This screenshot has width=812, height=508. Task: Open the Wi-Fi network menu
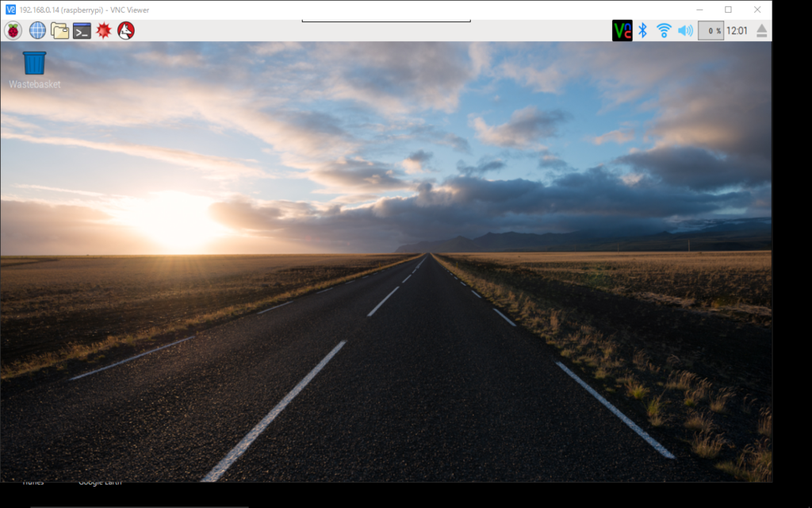tap(664, 31)
